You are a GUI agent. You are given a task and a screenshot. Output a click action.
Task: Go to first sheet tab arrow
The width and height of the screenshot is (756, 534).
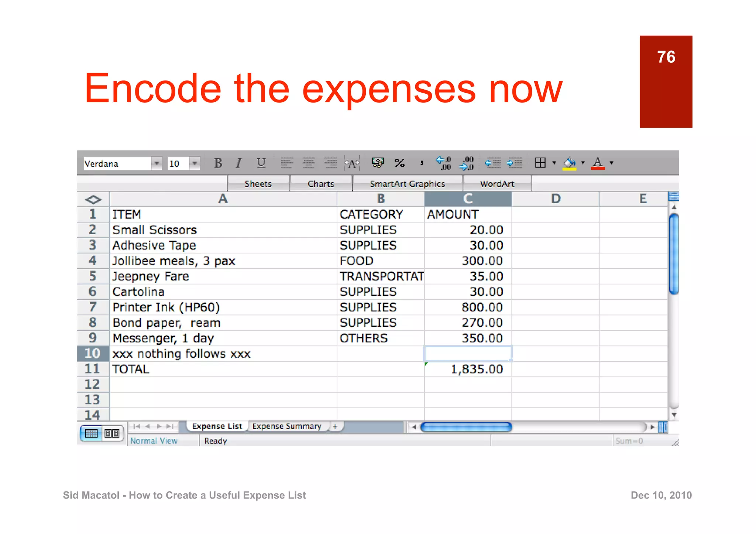pyautogui.click(x=137, y=426)
